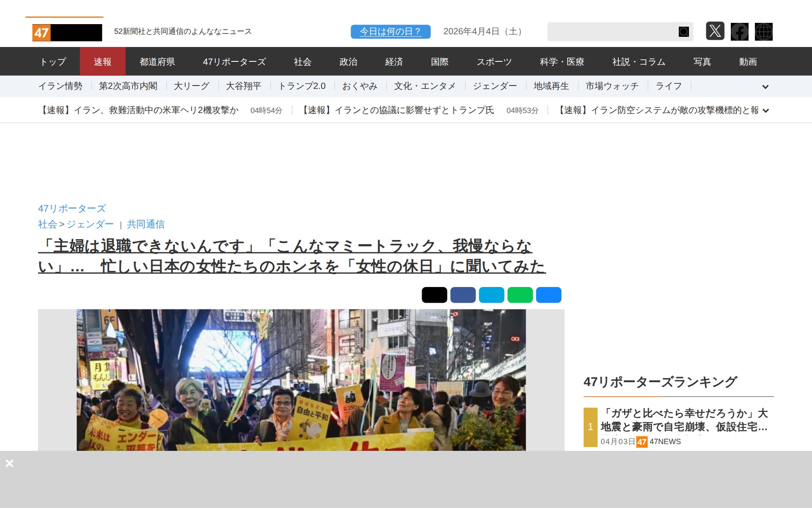Click the X (Twitter) icon in header
This screenshot has height=508, width=812.
(715, 31)
